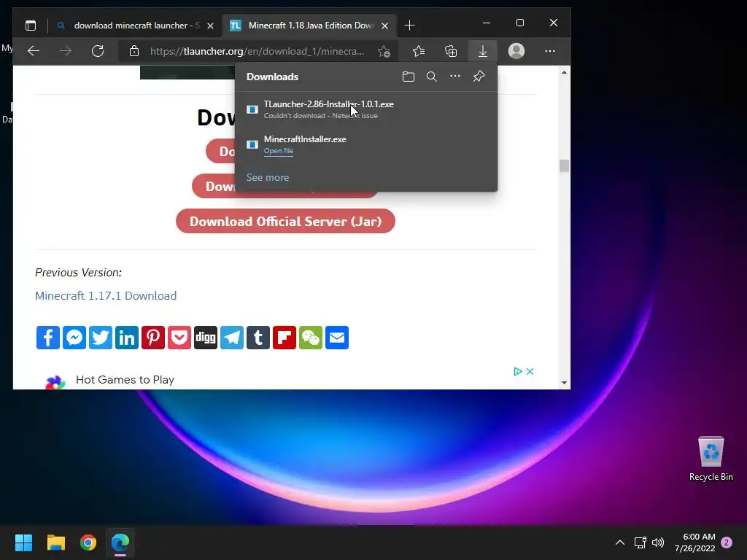Share page via Messenger
The width and height of the screenshot is (747, 560).
[74, 338]
